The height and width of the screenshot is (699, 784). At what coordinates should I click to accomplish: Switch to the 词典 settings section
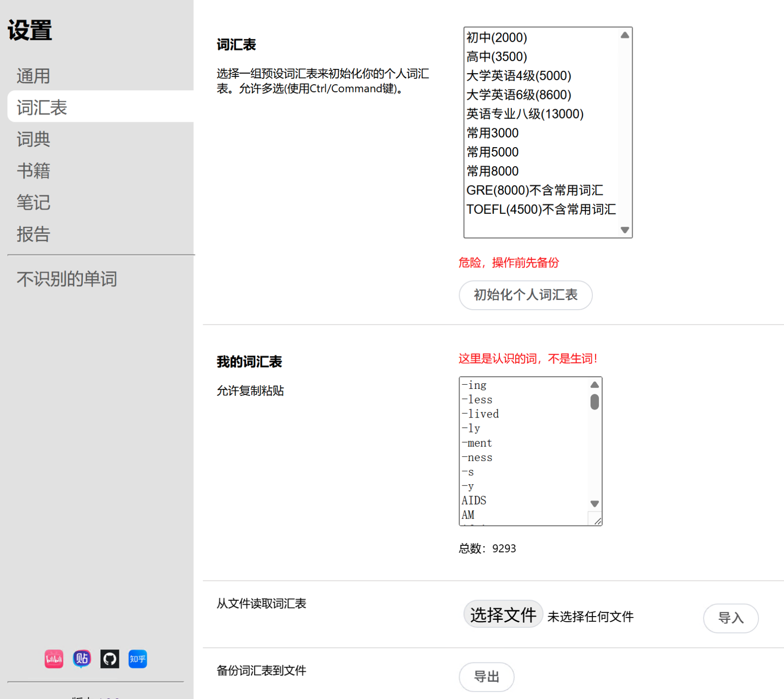pos(33,139)
